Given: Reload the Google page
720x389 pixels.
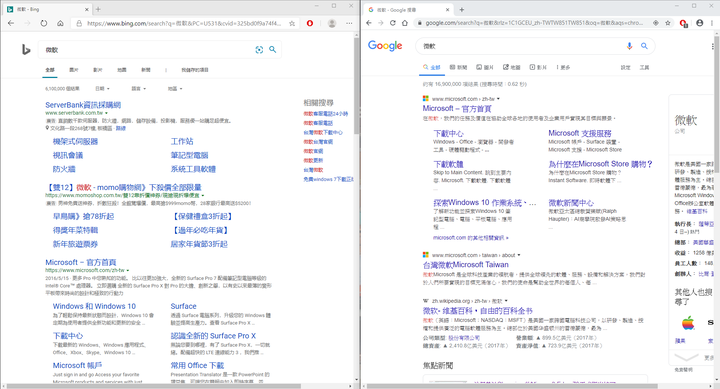Looking at the screenshot, I should tap(393, 23).
